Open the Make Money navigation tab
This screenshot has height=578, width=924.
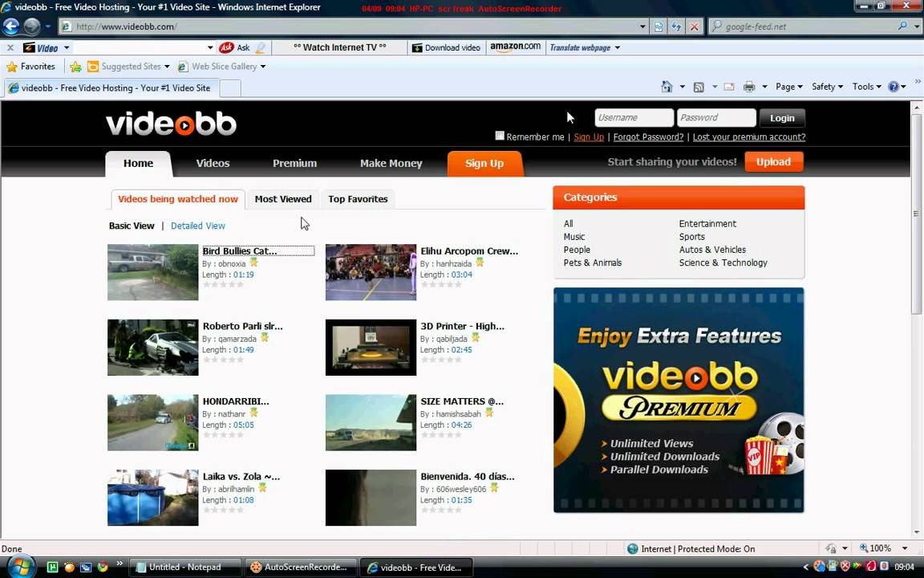coord(391,164)
